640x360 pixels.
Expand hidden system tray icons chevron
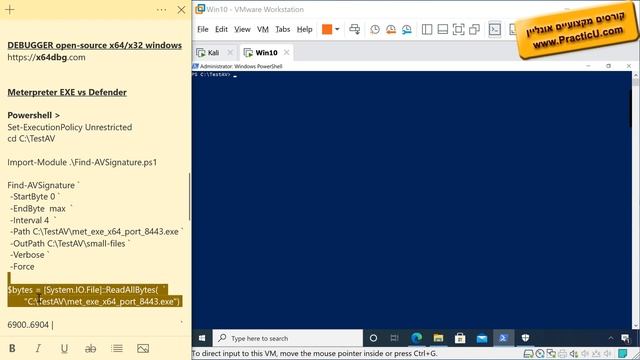(x=611, y=338)
